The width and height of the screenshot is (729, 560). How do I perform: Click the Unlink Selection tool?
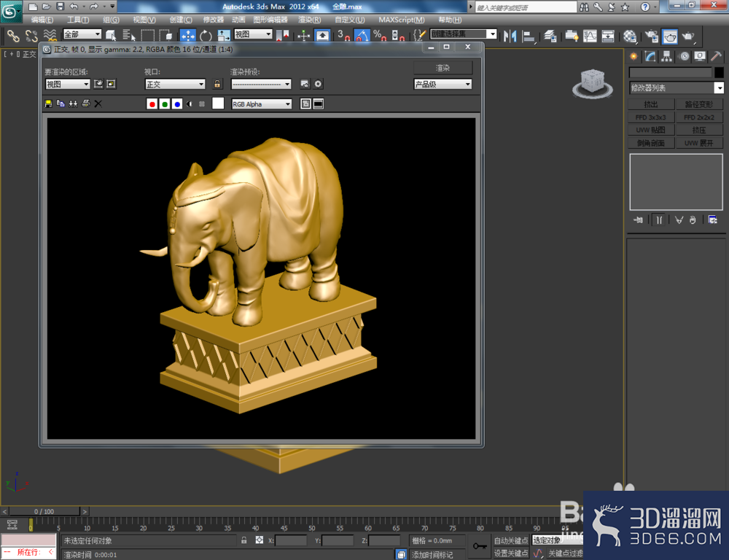tap(31, 35)
